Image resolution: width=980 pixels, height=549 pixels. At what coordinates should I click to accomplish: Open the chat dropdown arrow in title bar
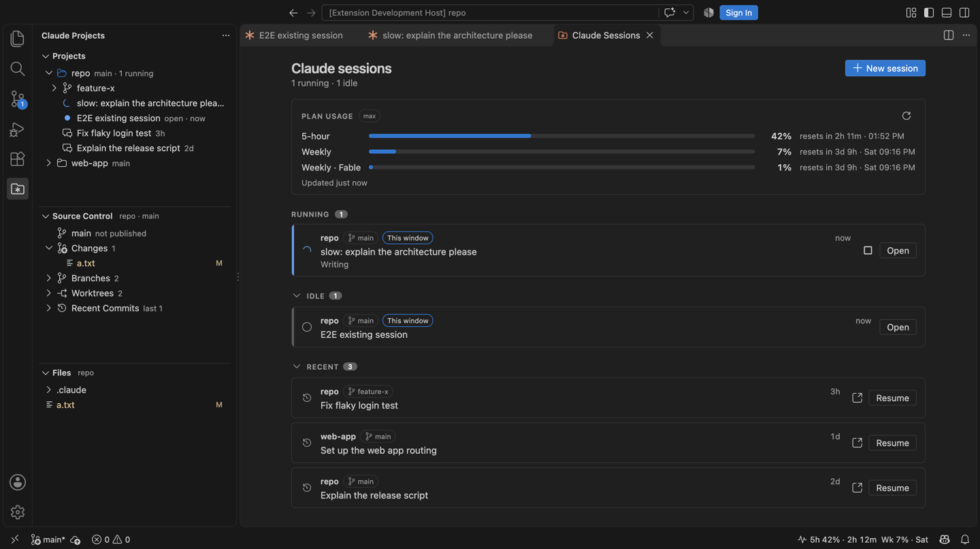click(x=686, y=13)
